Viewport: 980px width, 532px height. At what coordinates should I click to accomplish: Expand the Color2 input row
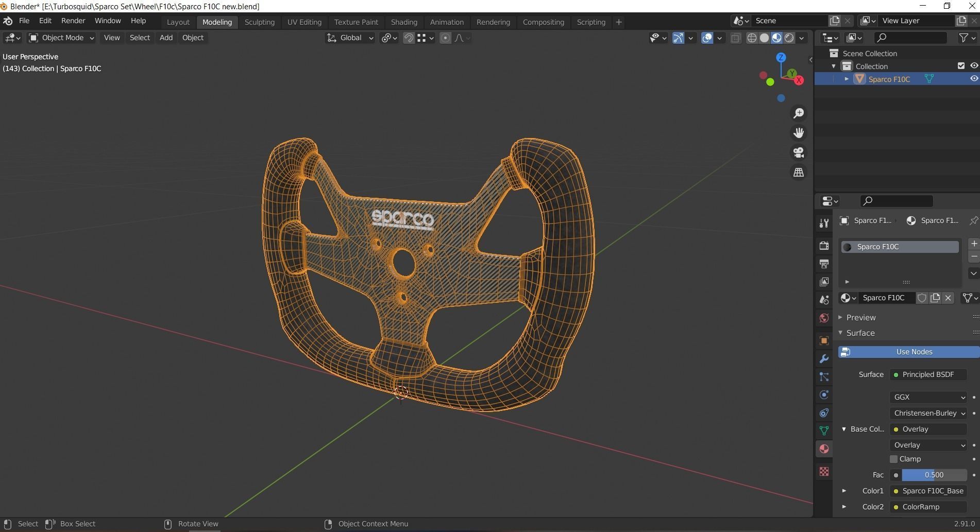pos(844,507)
